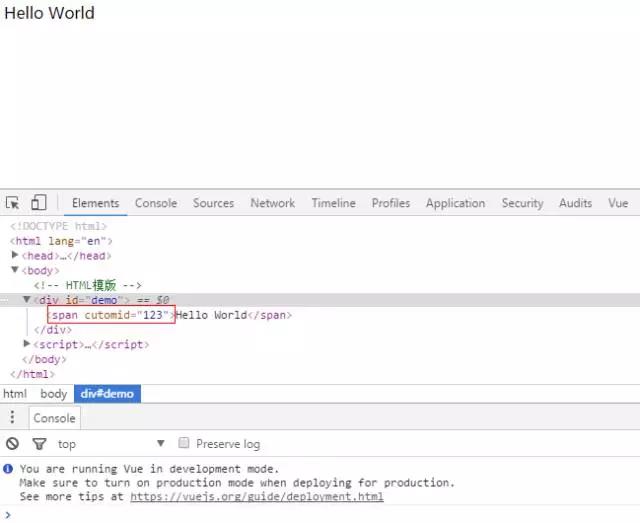This screenshot has height=523, width=640.
Task: Activate the inspect element picker icon
Action: tap(12, 203)
